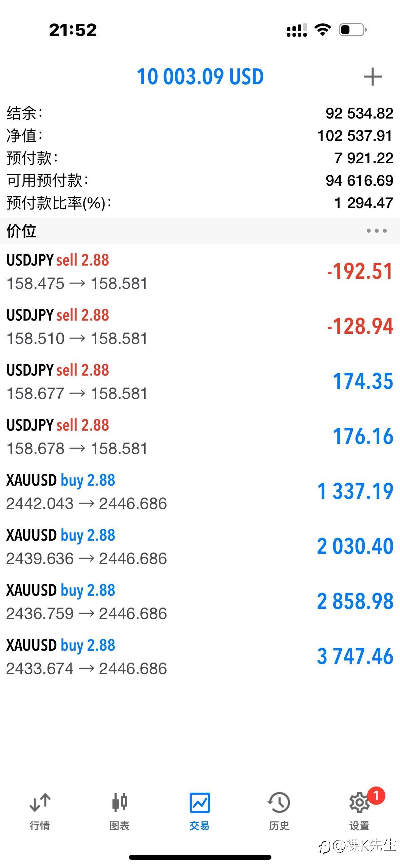This screenshot has height=868, width=400.
Task: Open the three-dots positions options menu
Action: point(376,231)
